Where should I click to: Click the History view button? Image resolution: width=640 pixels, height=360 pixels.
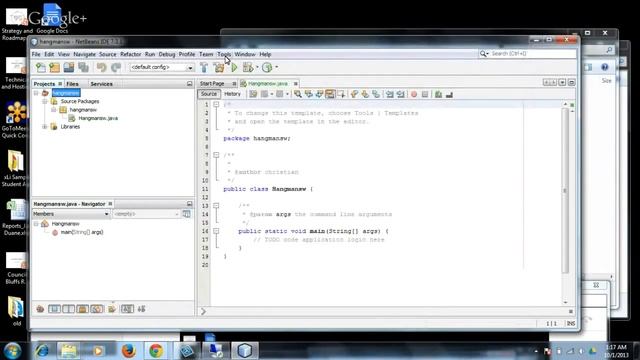click(x=232, y=94)
